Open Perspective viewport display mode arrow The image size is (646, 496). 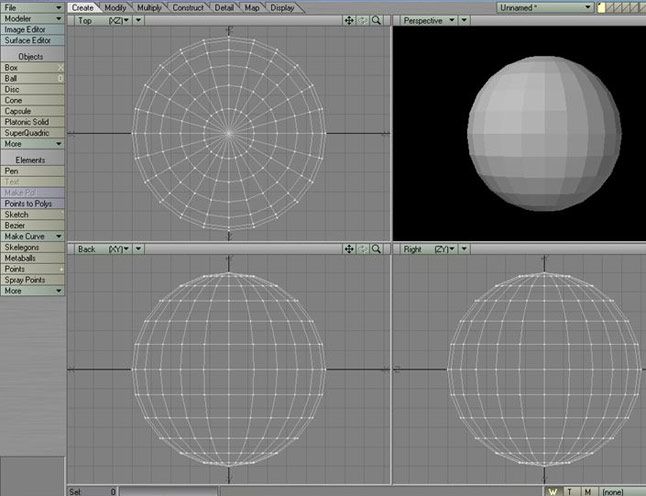point(464,20)
